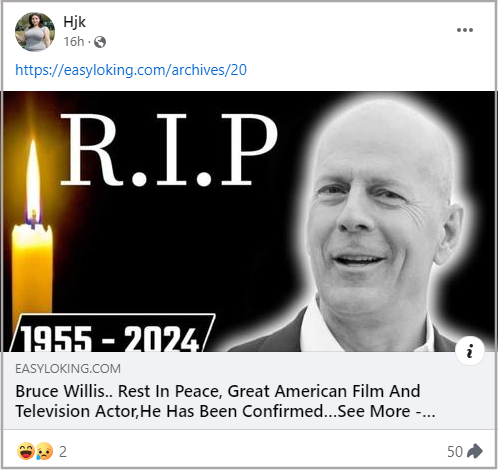498x472 pixels.
Task: Click the info 'i' icon on the preview
Action: (x=470, y=351)
